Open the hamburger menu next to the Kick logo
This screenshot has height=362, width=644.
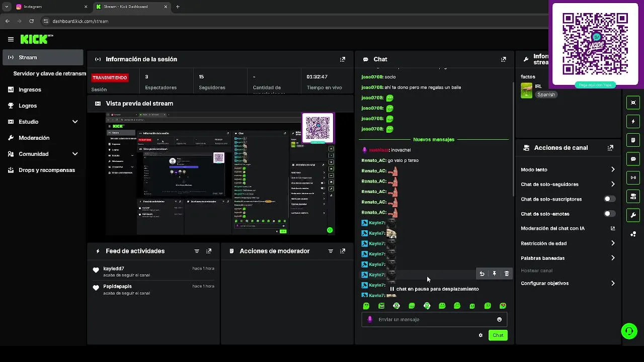tap(11, 39)
